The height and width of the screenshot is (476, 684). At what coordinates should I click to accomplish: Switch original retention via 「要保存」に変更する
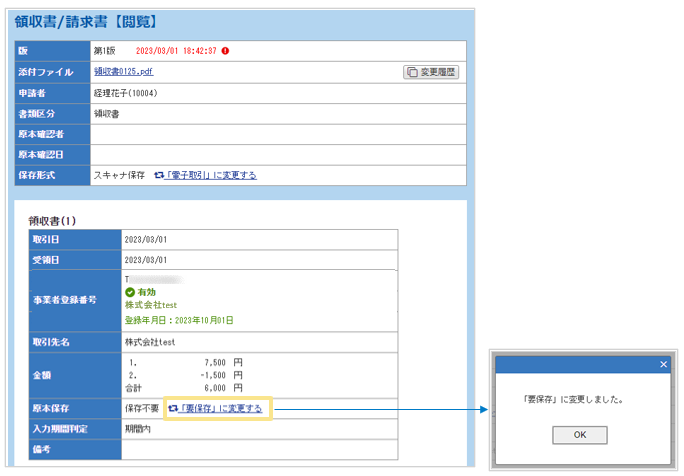click(x=223, y=408)
